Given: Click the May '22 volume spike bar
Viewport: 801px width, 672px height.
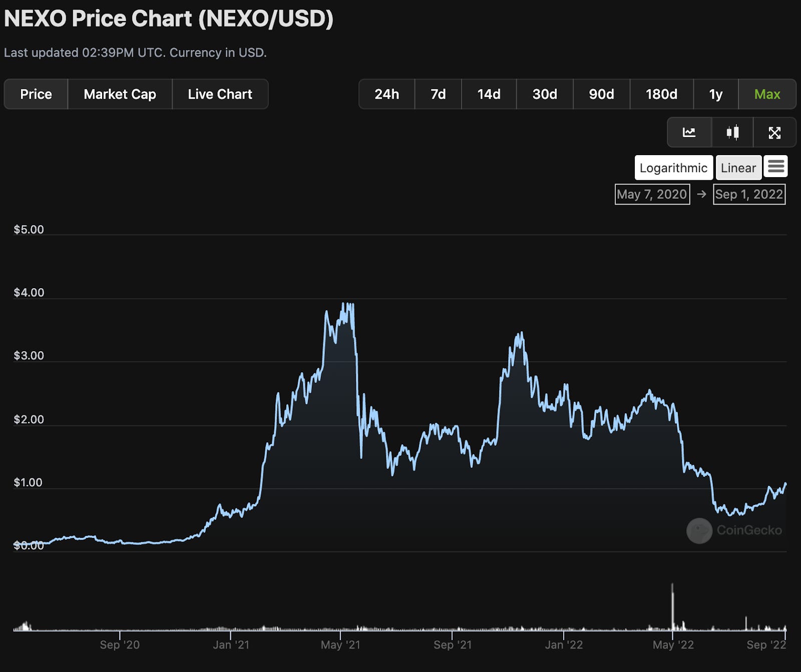Looking at the screenshot, I should [x=672, y=606].
